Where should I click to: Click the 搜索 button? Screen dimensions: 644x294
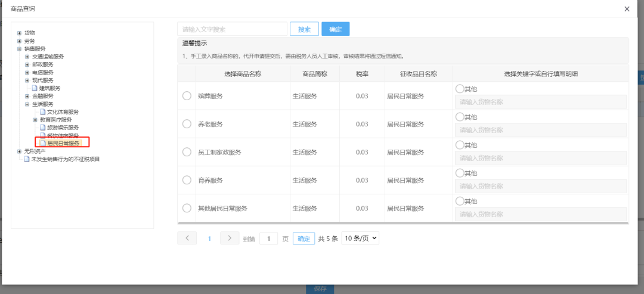pos(304,29)
